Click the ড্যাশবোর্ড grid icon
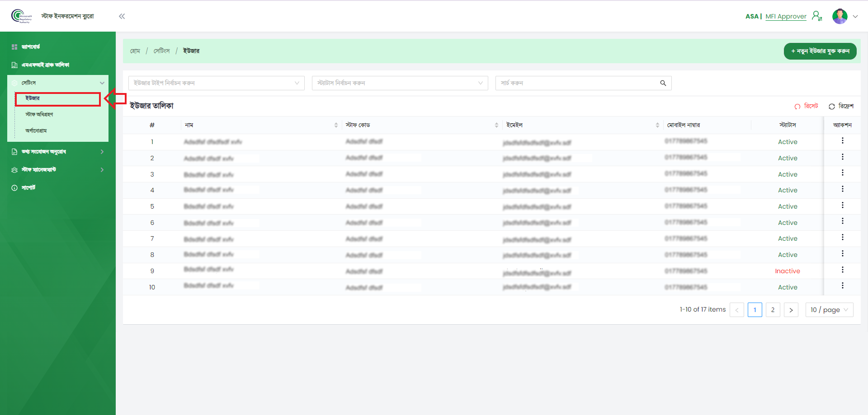The width and height of the screenshot is (868, 415). 14,47
